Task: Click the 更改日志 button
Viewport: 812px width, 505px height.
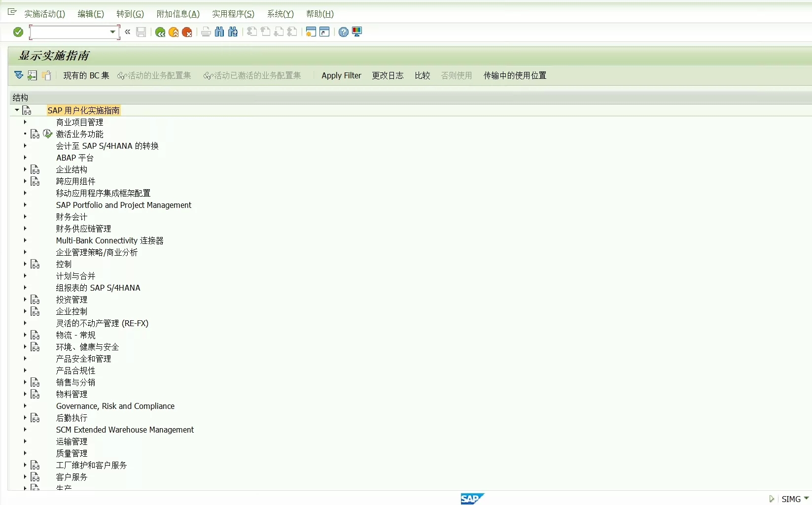Action: coord(388,75)
